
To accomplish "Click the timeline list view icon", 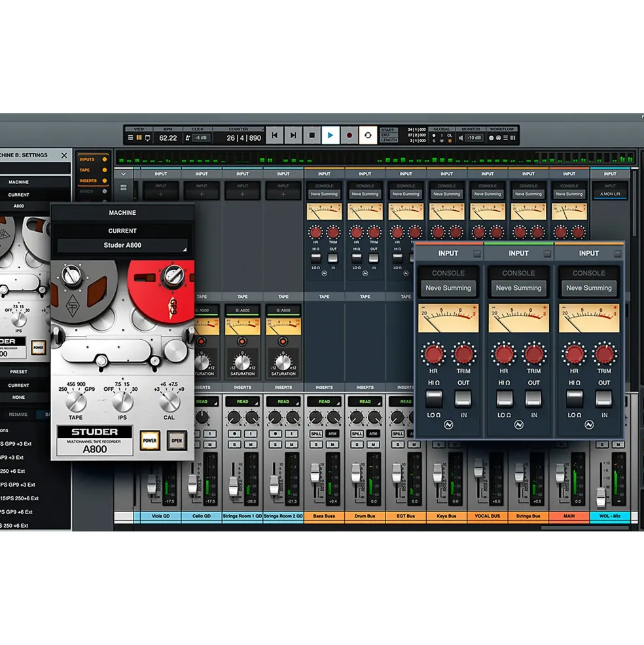I will point(130,138).
